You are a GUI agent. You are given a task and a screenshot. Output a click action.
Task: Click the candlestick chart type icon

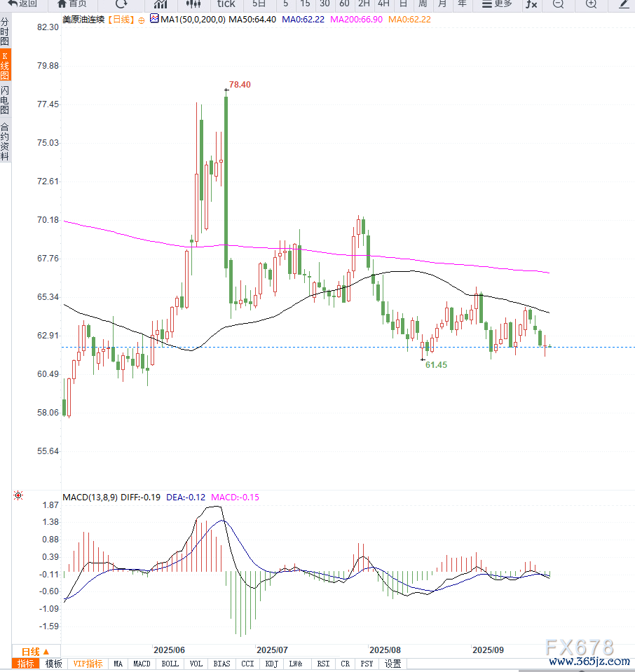[x=193, y=4]
